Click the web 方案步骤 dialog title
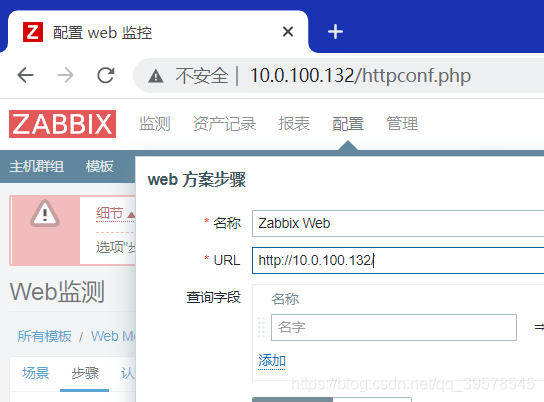Image resolution: width=544 pixels, height=402 pixels. [197, 180]
